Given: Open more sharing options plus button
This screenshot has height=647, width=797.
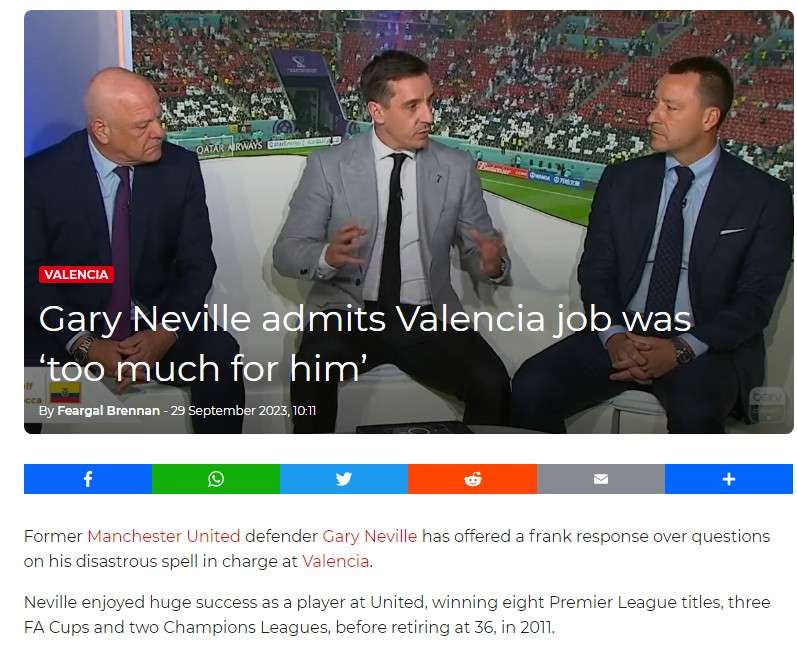Looking at the screenshot, I should pos(729,479).
